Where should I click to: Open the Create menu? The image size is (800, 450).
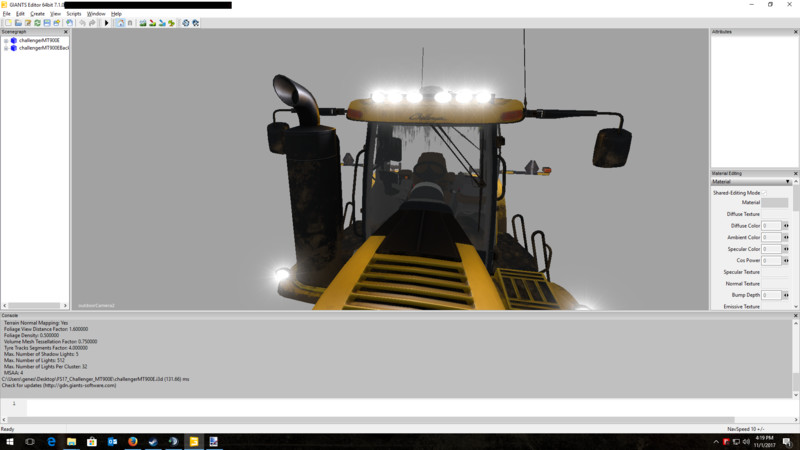click(37, 13)
